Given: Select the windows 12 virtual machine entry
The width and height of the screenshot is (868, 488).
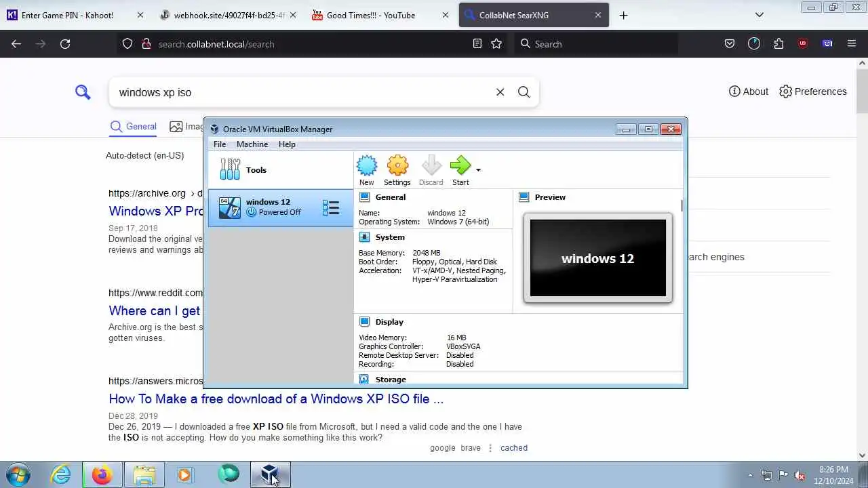Looking at the screenshot, I should (x=281, y=207).
